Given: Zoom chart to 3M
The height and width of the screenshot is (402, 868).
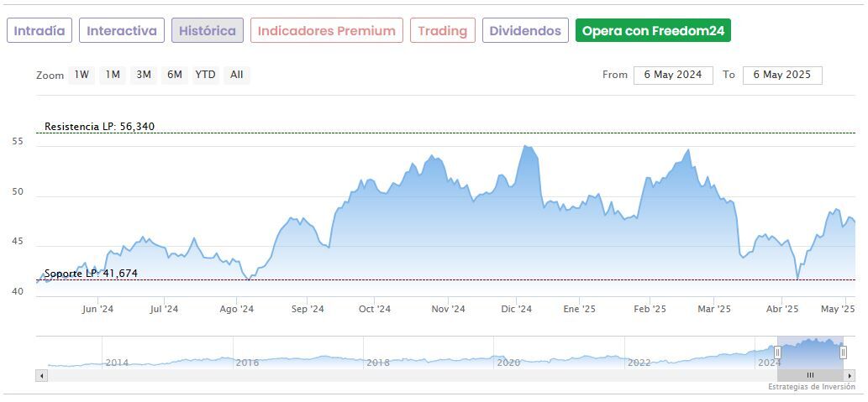Looking at the screenshot, I should click(x=144, y=75).
